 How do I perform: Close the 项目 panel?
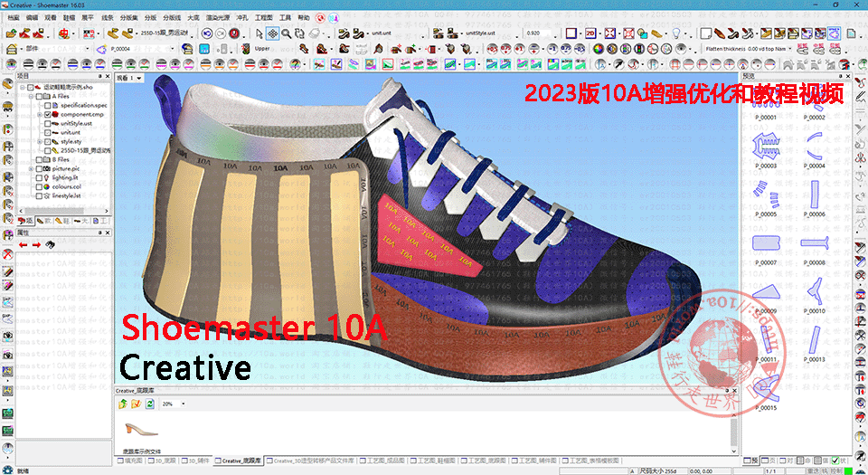click(108, 76)
